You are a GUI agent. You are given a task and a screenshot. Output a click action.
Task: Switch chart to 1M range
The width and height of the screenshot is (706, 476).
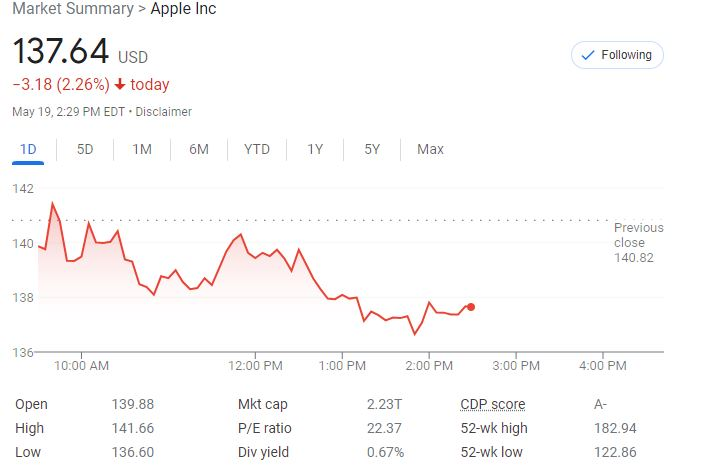[x=142, y=150]
